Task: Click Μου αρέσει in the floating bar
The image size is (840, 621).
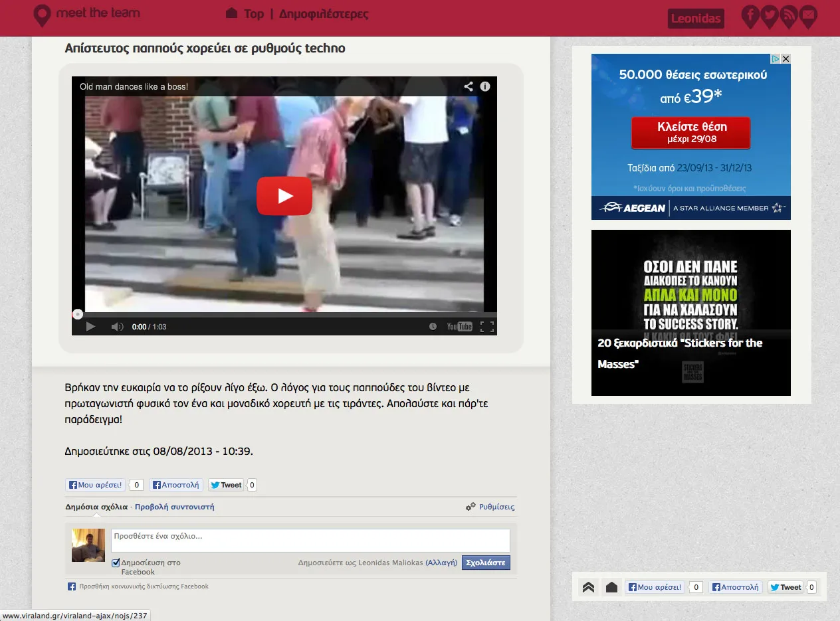Action: click(655, 587)
